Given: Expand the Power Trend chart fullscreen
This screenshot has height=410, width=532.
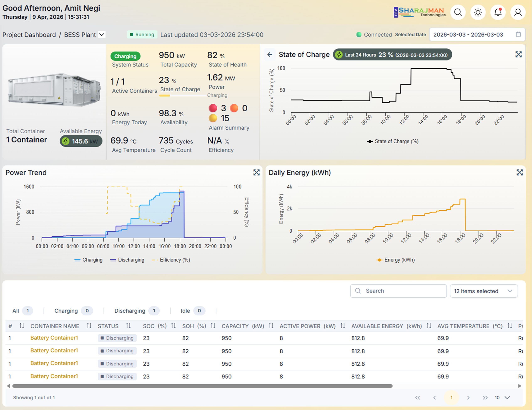Looking at the screenshot, I should (256, 172).
